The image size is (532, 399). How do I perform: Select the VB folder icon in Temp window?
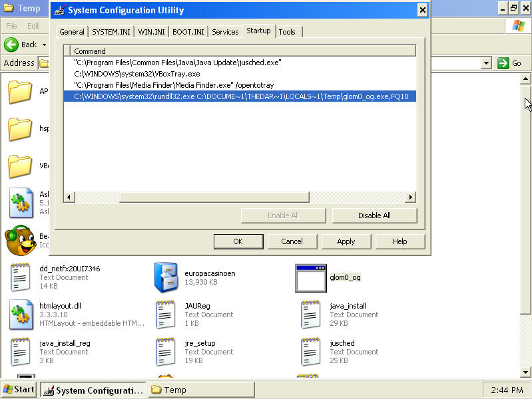pos(20,166)
